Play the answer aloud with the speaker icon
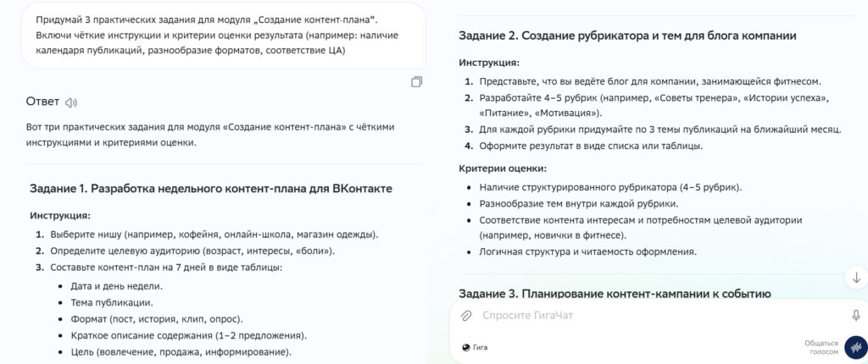Viewport: 868px width, 364px height. [71, 102]
